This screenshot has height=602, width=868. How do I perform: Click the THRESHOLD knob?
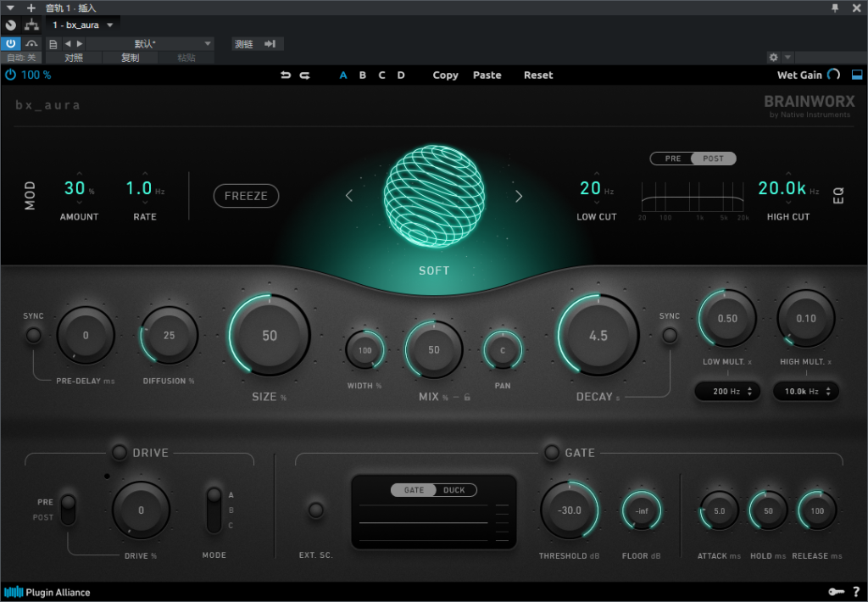(570, 510)
